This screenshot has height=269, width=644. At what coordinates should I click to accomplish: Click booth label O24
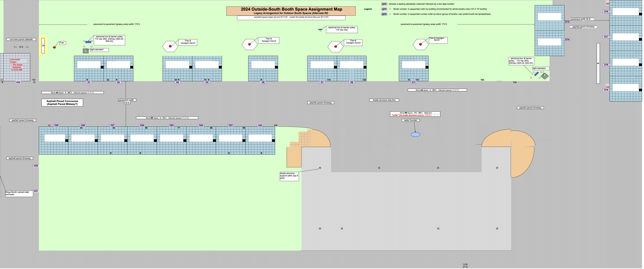201,125
